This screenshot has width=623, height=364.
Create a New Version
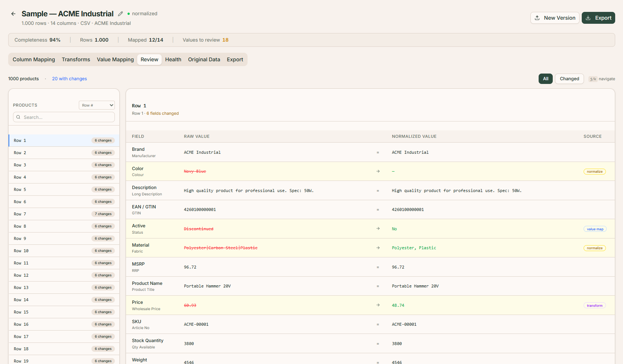pyautogui.click(x=555, y=18)
